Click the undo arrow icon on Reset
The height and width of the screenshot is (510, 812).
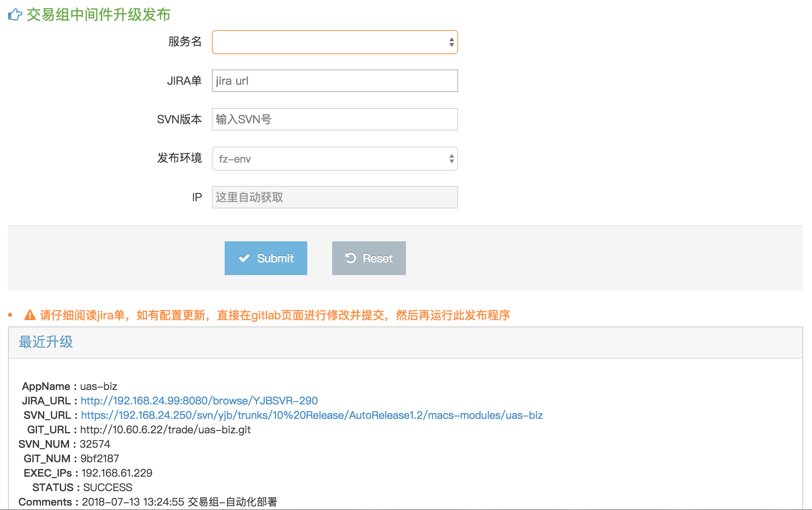point(351,258)
